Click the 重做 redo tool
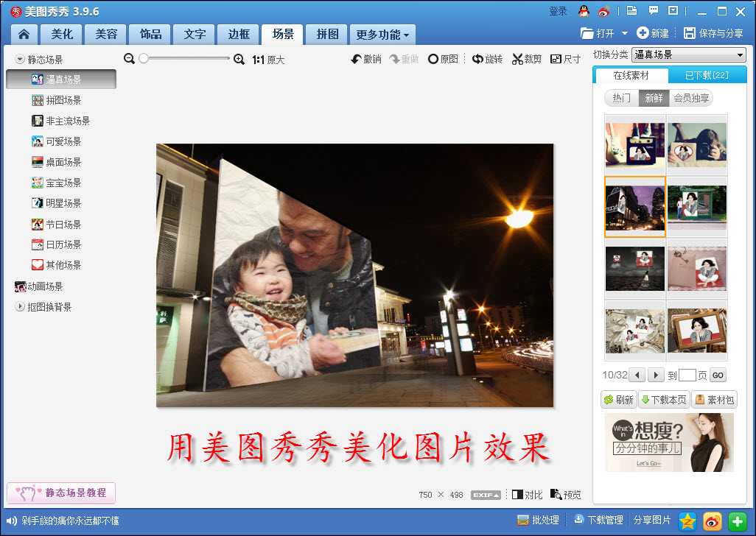Screen dimensions: 756x536 404,59
